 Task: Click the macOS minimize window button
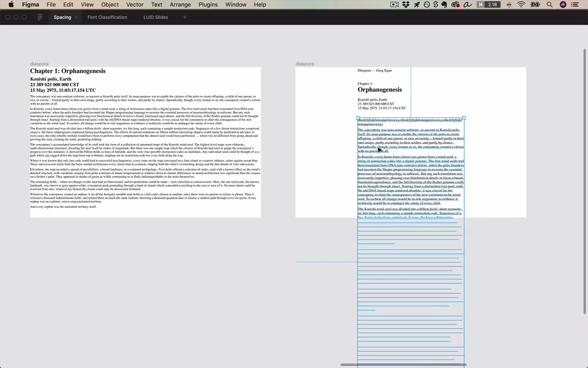click(16, 17)
